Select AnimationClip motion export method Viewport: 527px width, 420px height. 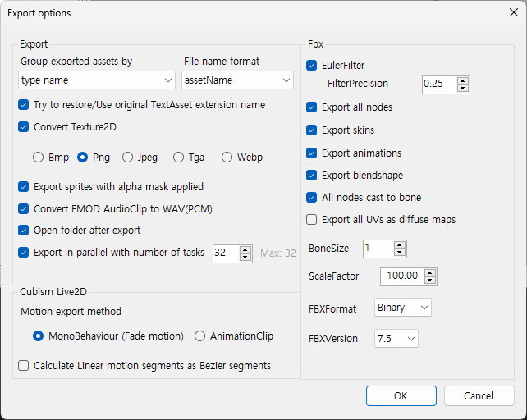pyautogui.click(x=200, y=336)
